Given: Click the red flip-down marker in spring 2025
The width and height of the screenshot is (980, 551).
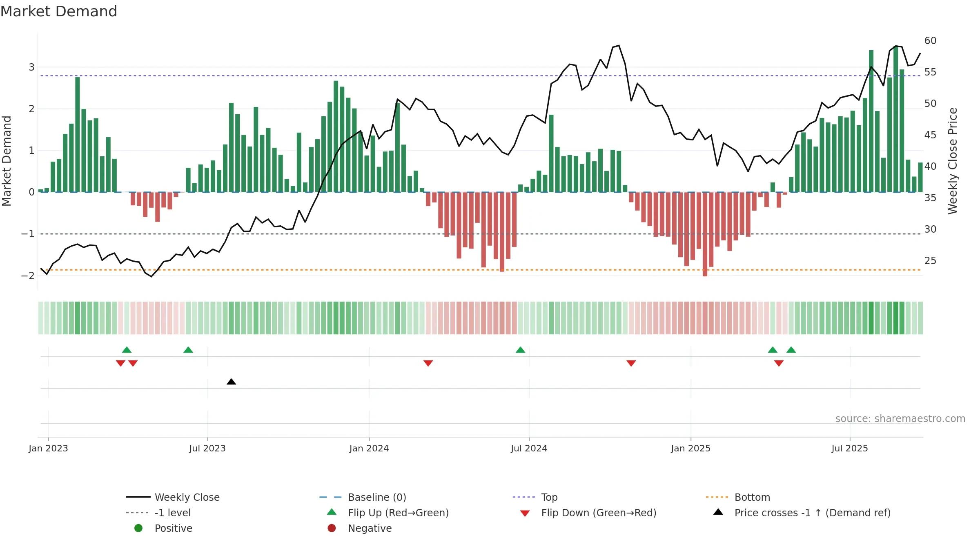Looking at the screenshot, I should point(779,363).
